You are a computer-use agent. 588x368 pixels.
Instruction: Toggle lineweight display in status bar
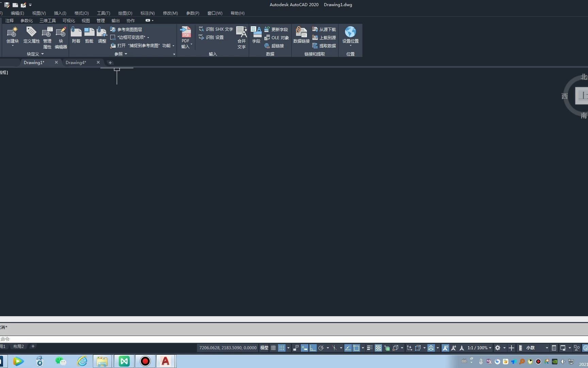[x=370, y=348]
